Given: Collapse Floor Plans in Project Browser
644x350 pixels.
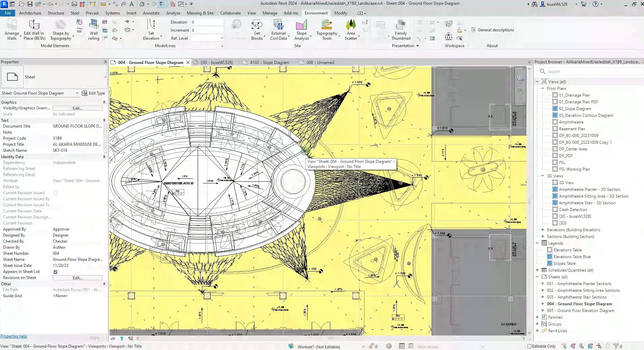Looking at the screenshot, I should [x=543, y=88].
